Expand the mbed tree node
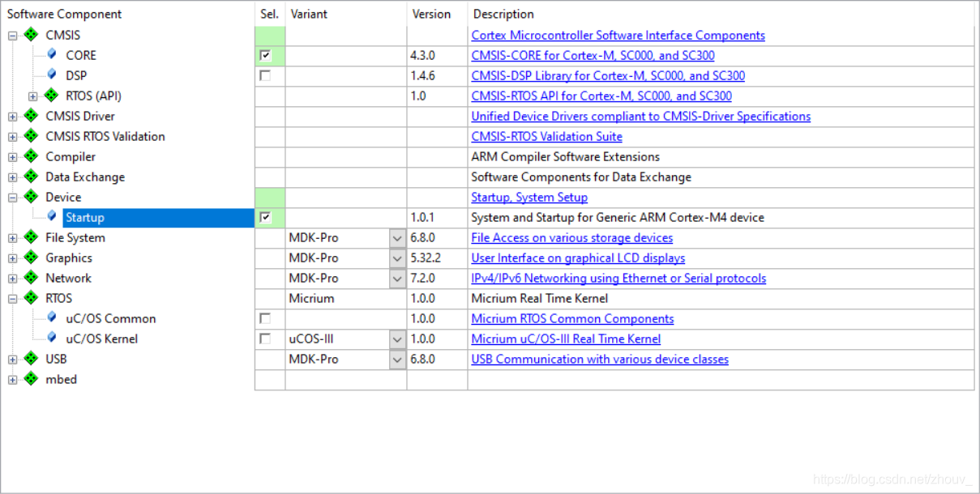Viewport: 980px width, 494px height. click(13, 380)
